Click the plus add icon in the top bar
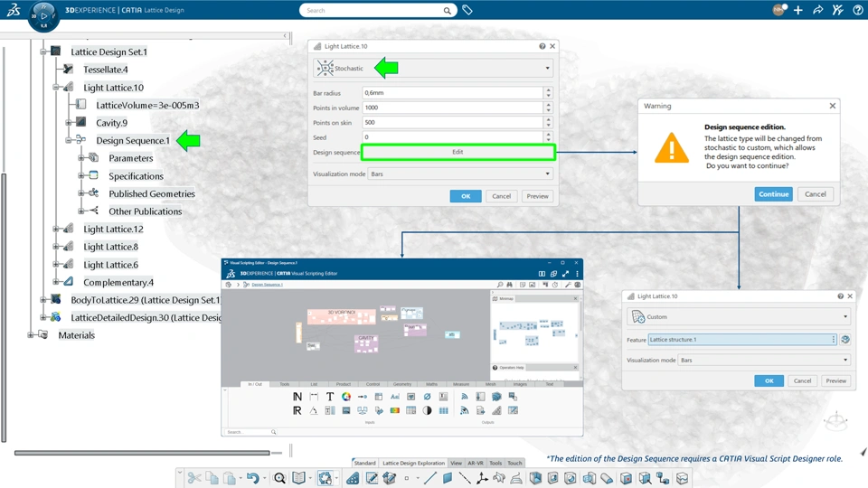Screen dimensions: 868x488 tap(797, 10)
